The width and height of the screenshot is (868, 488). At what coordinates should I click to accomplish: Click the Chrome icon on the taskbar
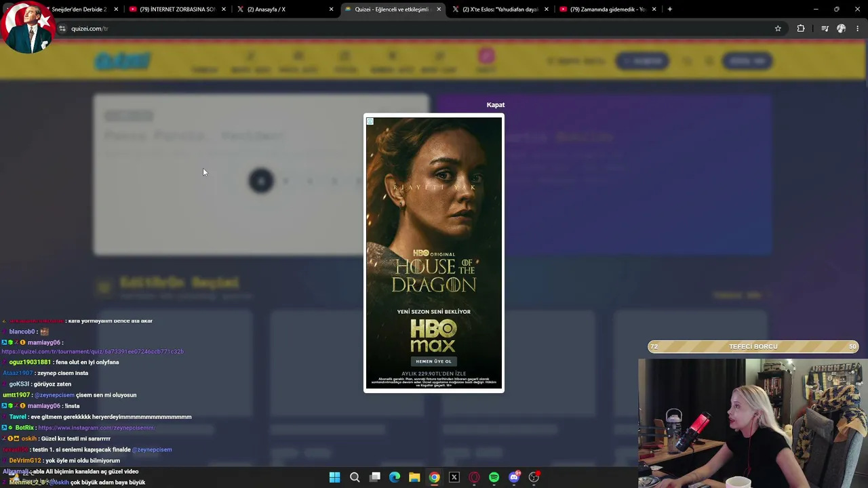435,477
